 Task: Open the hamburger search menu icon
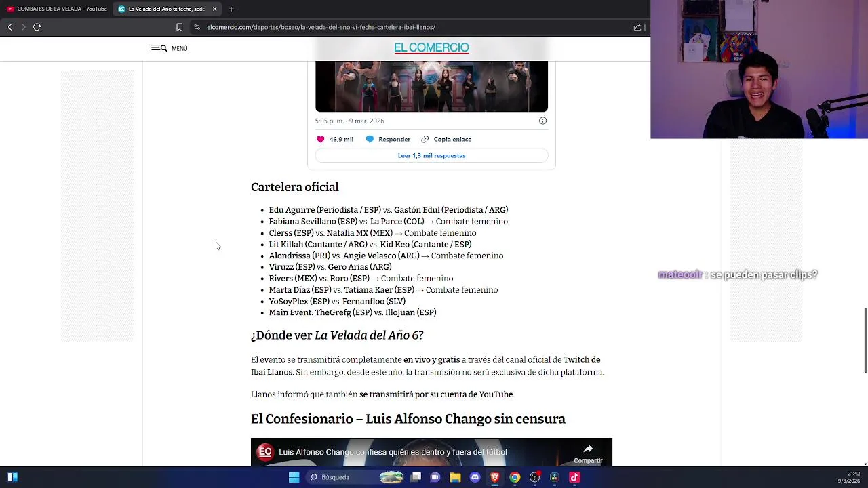(x=159, y=48)
